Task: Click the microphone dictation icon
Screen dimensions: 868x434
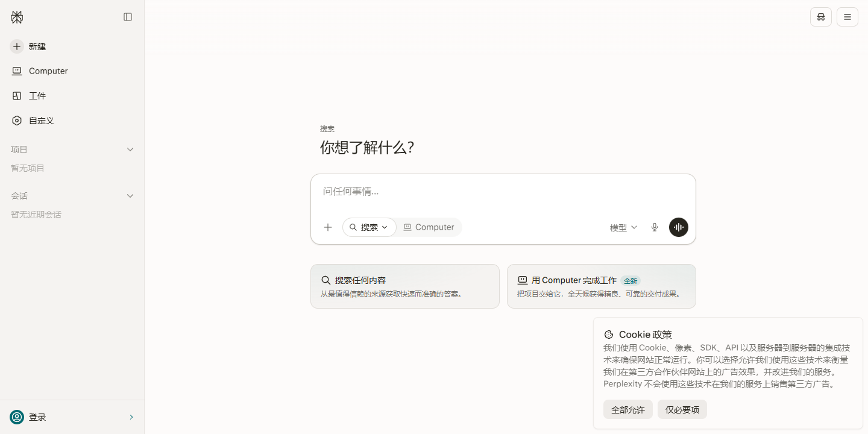Action: pyautogui.click(x=655, y=227)
